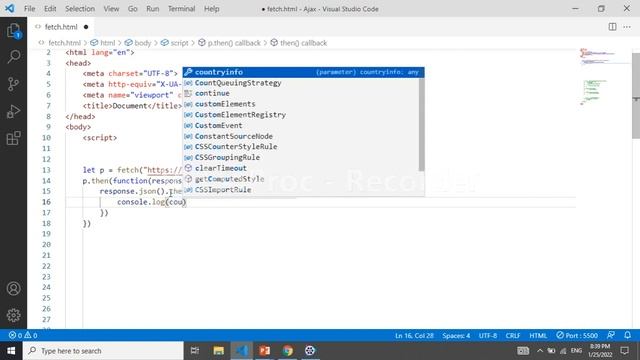Choose customElements suggestion
The image size is (640, 360).
(x=301, y=104)
